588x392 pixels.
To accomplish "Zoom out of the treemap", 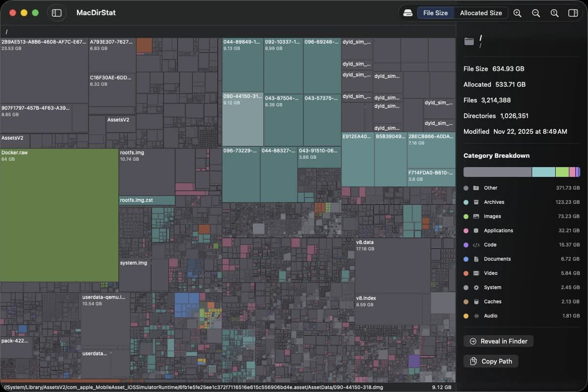I will click(x=536, y=13).
